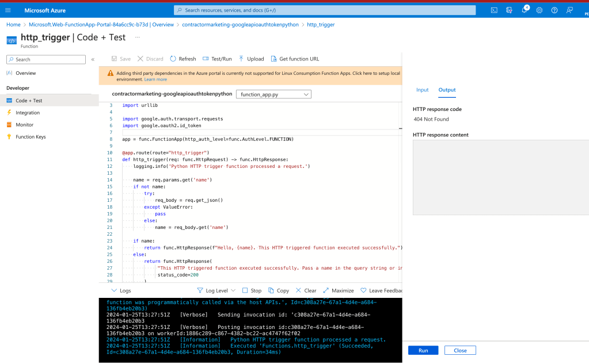Click the Save toolbar button

pos(121,59)
